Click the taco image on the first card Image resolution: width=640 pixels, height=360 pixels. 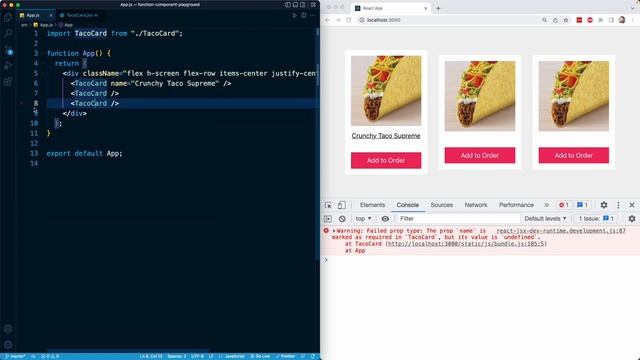click(386, 91)
